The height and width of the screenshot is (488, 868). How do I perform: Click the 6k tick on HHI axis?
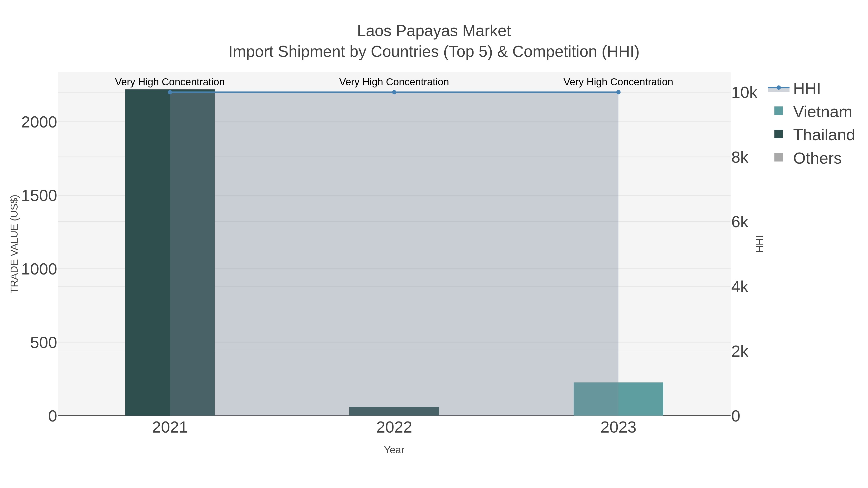coord(740,222)
